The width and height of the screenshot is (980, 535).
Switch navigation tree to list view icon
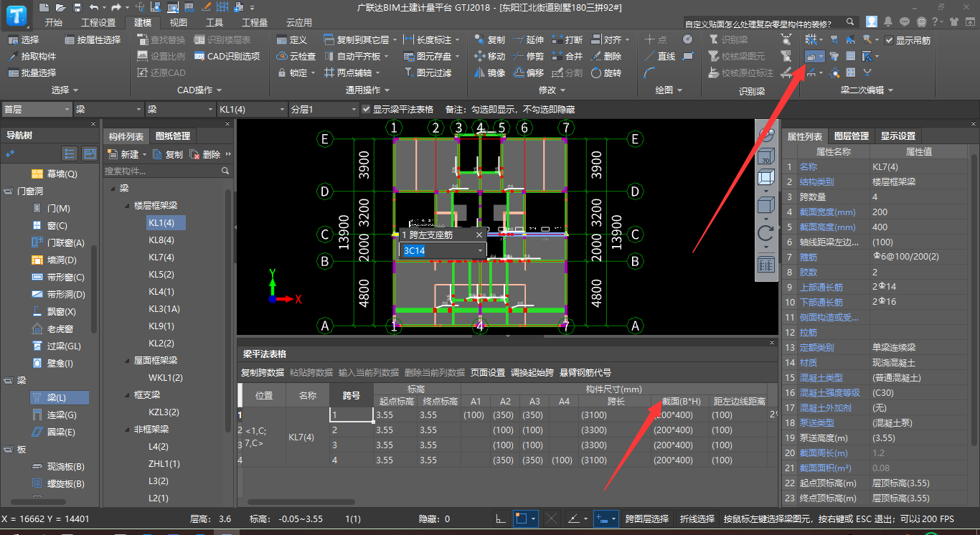[x=70, y=153]
